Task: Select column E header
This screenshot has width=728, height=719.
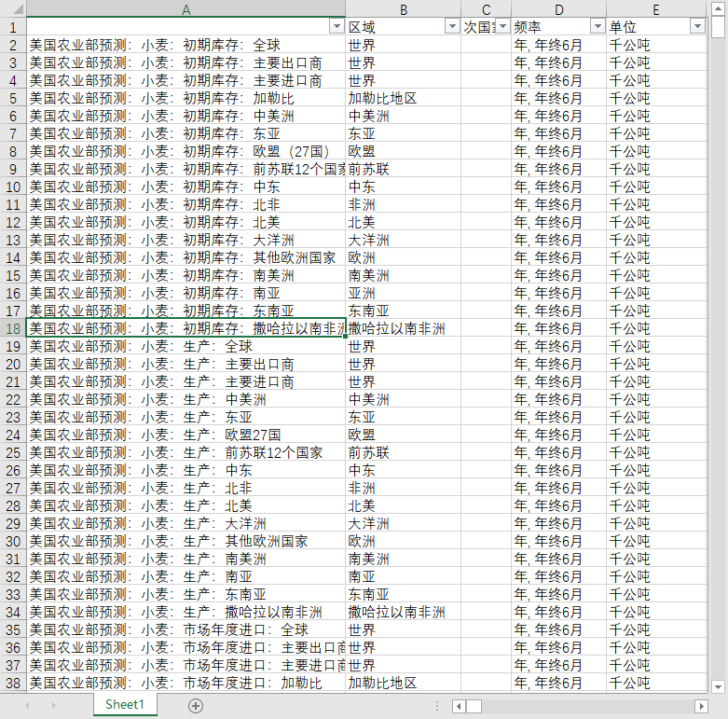Action: 656,9
